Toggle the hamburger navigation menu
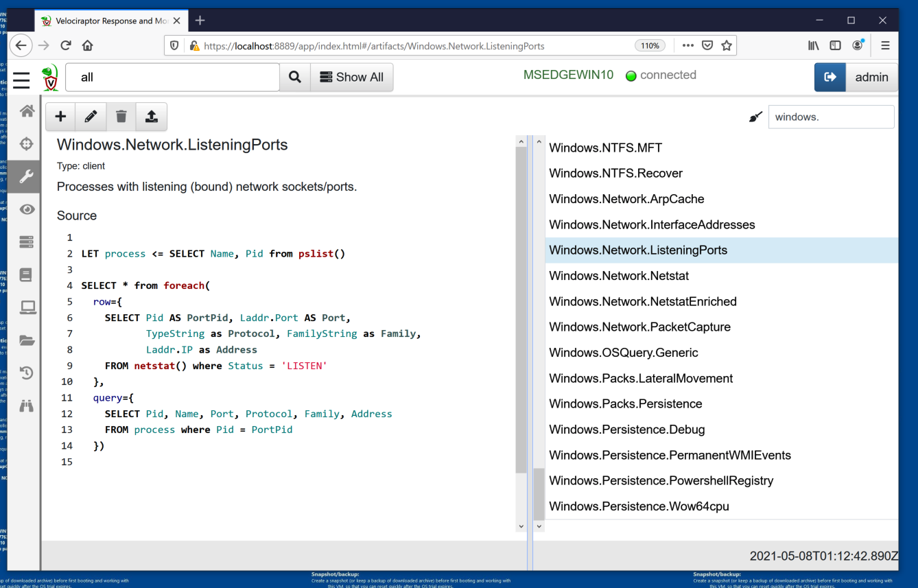 (x=21, y=80)
